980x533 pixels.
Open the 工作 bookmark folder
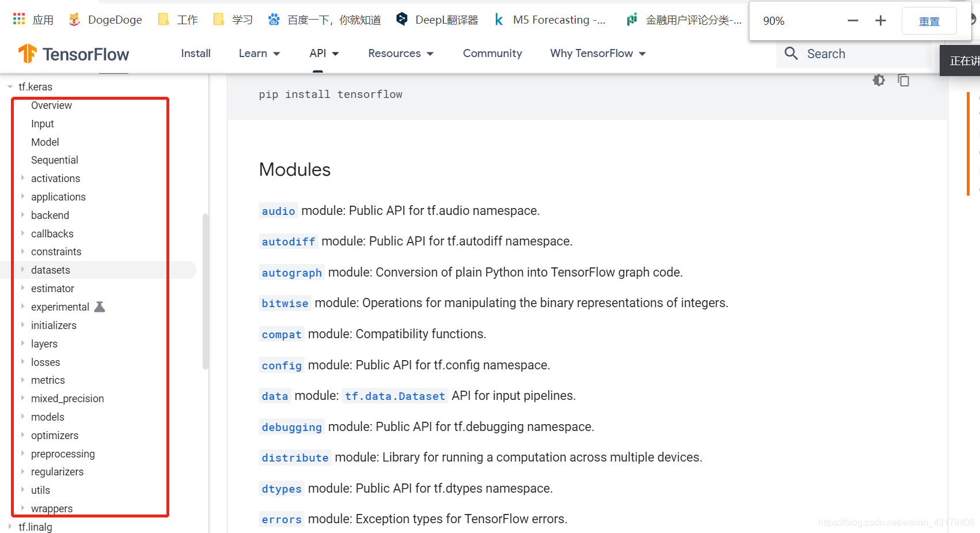click(x=178, y=20)
